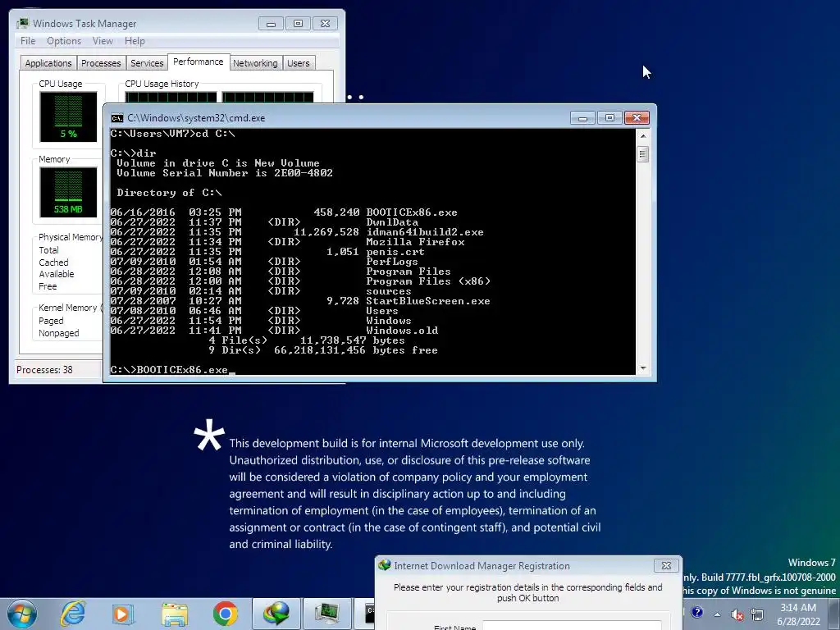Viewport: 840px width, 630px height.
Task: Click the Windows.old directory entry
Action: (402, 331)
